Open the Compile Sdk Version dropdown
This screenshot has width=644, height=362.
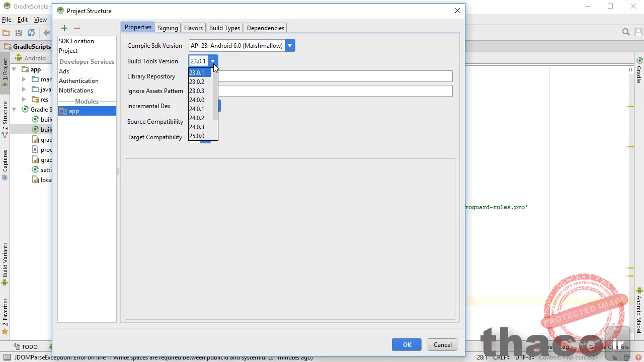click(x=289, y=45)
